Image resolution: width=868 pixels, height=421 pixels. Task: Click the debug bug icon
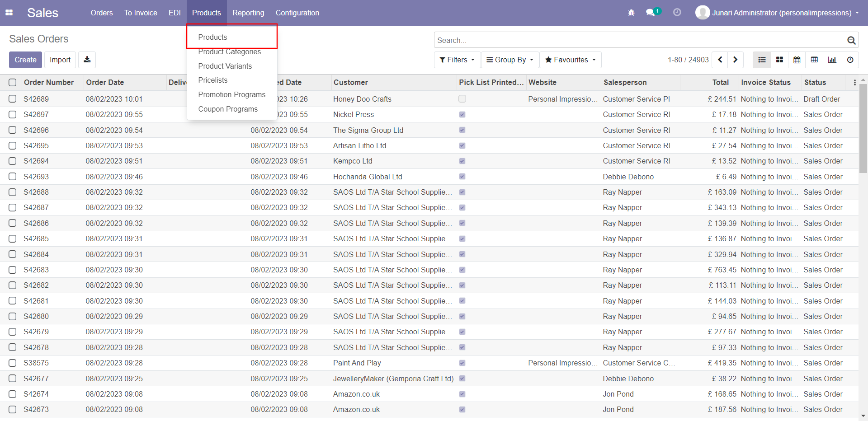(631, 13)
